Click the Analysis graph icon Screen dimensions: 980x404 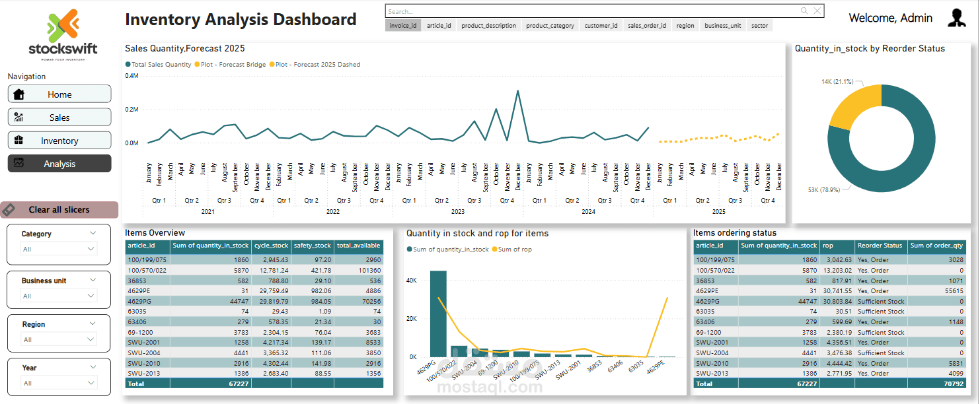(x=19, y=162)
